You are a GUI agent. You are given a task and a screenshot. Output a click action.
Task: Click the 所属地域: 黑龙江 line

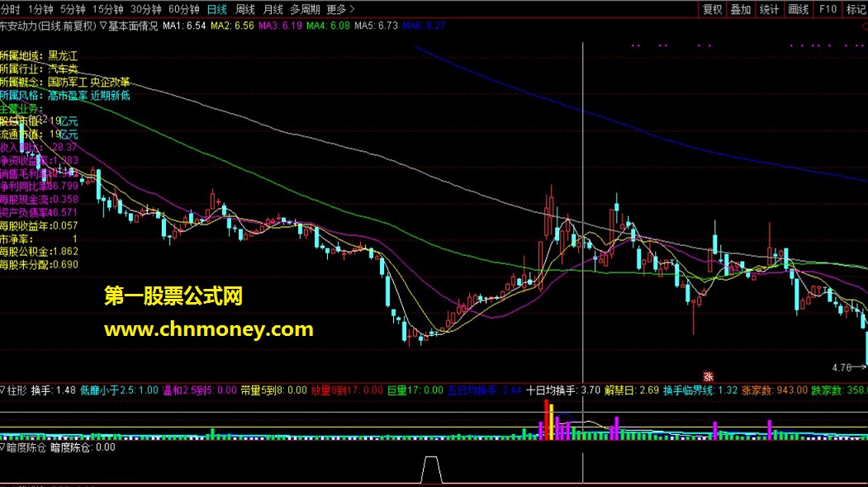[39, 56]
